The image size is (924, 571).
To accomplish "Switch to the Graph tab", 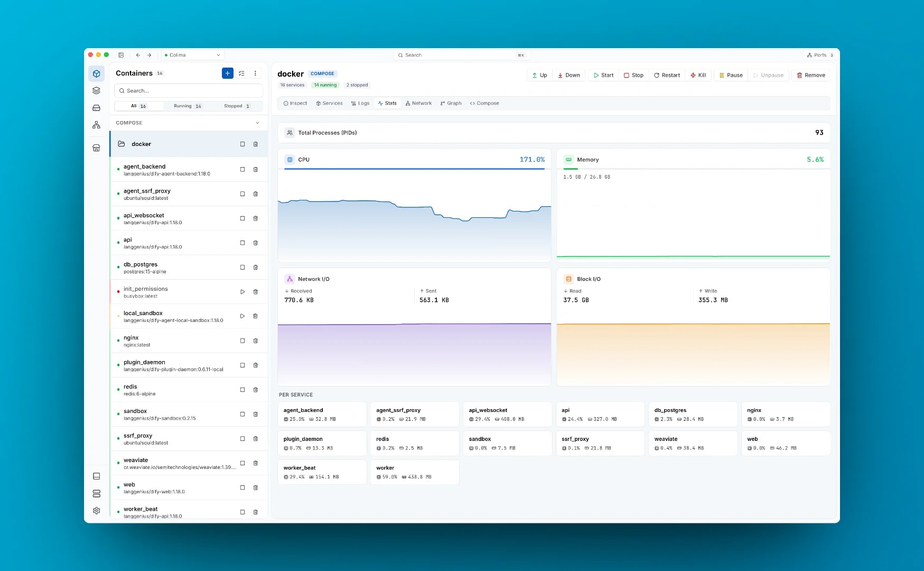I will pos(451,104).
